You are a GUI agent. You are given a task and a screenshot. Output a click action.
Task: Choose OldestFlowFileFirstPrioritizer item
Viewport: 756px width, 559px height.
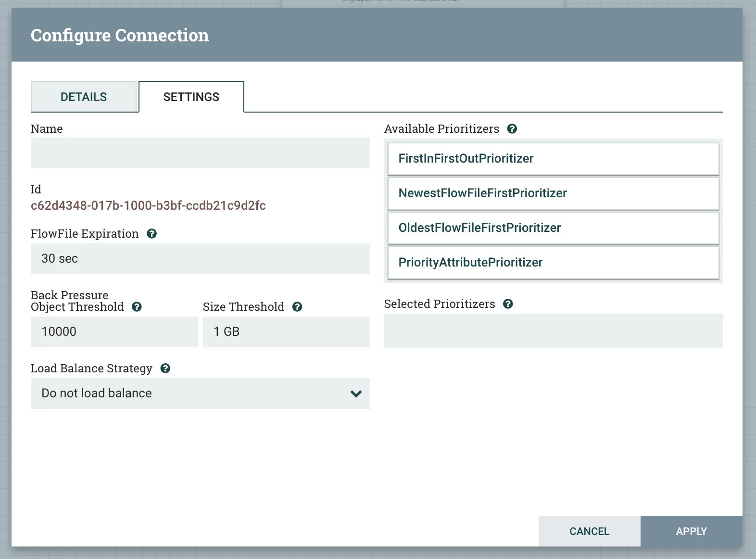554,228
